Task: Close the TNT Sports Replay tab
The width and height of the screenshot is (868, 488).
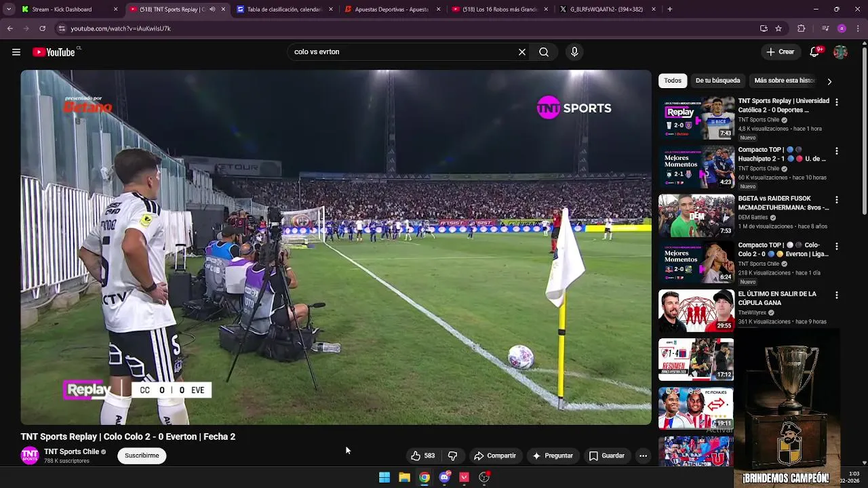Action: 223,9
